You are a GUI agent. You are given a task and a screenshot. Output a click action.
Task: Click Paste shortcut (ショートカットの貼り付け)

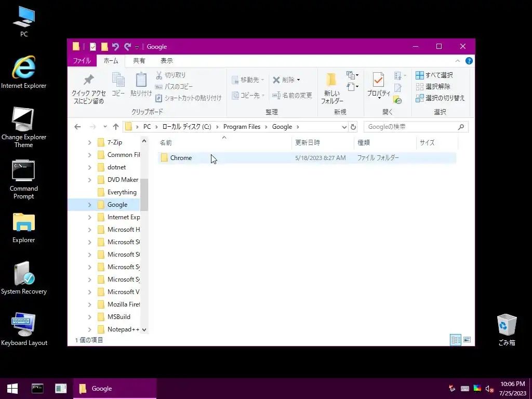[x=188, y=98]
